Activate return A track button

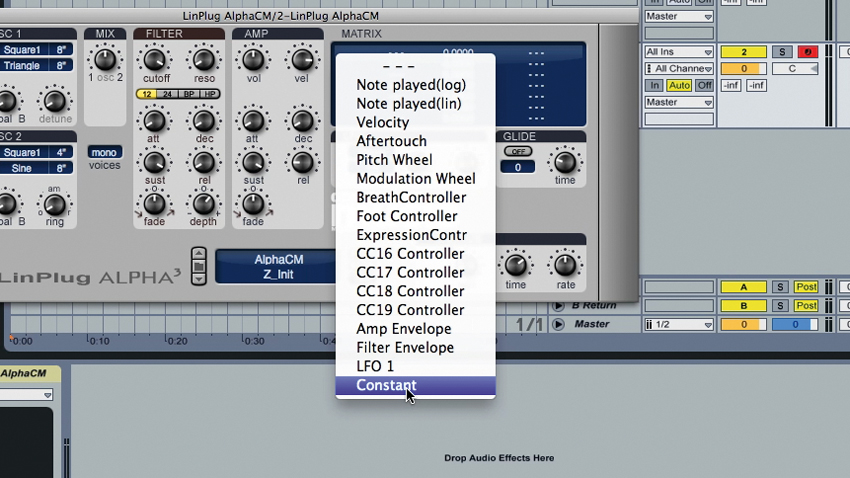[743, 287]
